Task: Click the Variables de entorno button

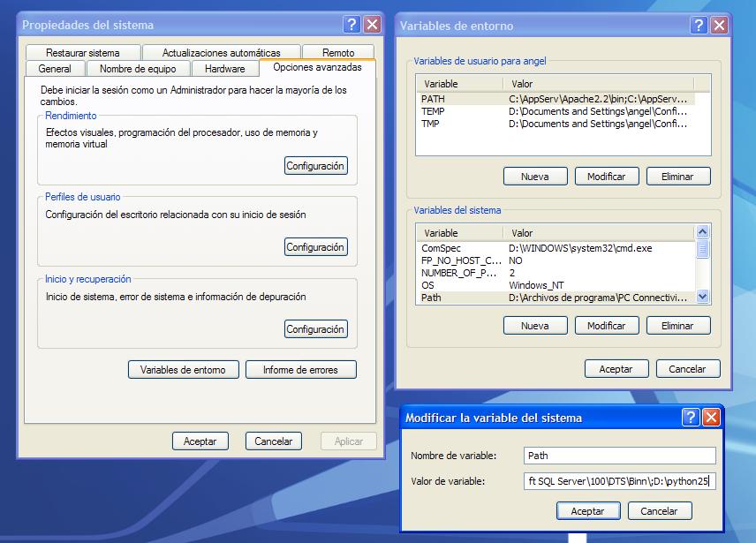Action: point(183,370)
